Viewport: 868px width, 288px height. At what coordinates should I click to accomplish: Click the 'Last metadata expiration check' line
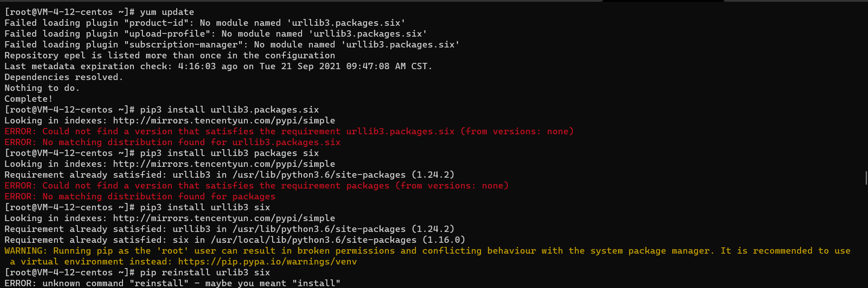click(x=218, y=66)
